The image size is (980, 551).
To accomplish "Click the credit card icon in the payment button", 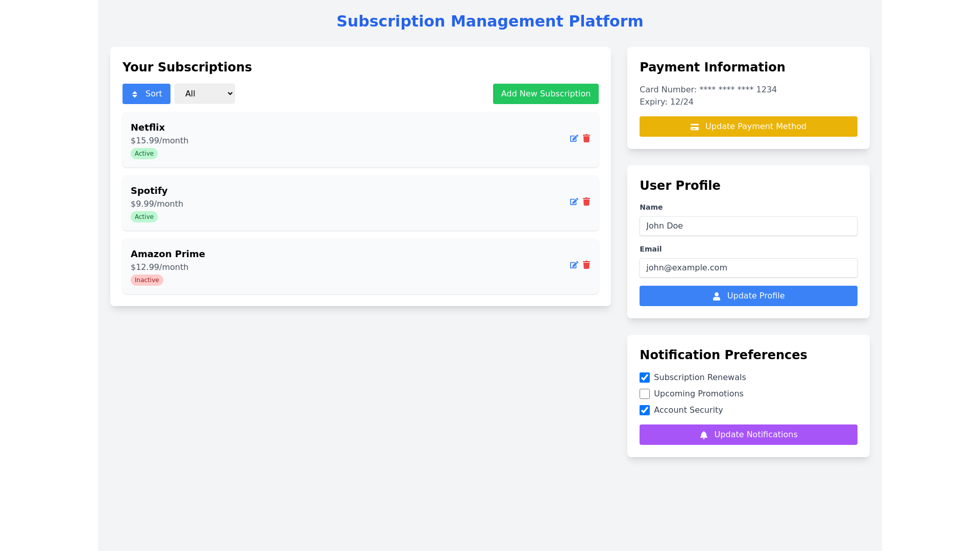I will point(695,127).
